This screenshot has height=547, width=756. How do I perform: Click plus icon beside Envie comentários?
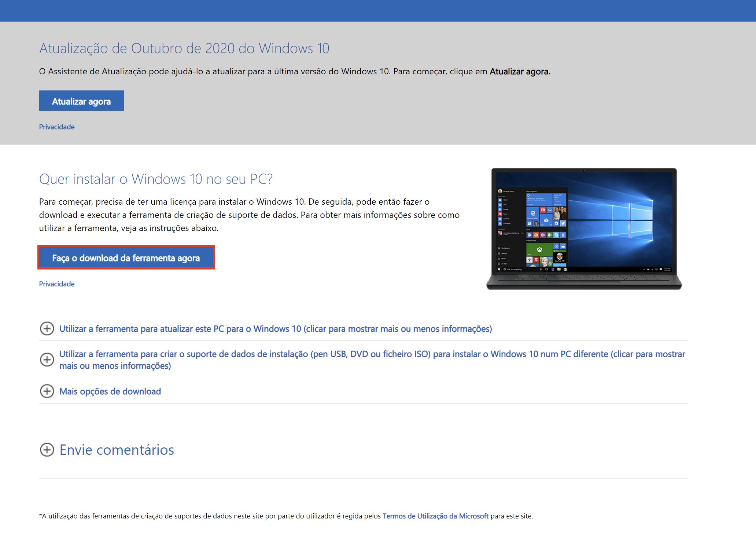47,450
